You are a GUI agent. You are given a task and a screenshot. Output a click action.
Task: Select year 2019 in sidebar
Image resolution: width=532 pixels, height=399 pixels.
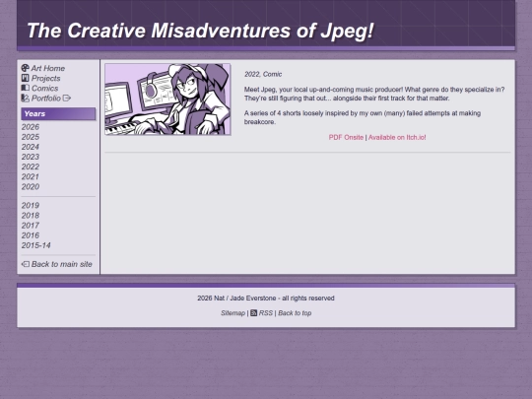tap(31, 205)
